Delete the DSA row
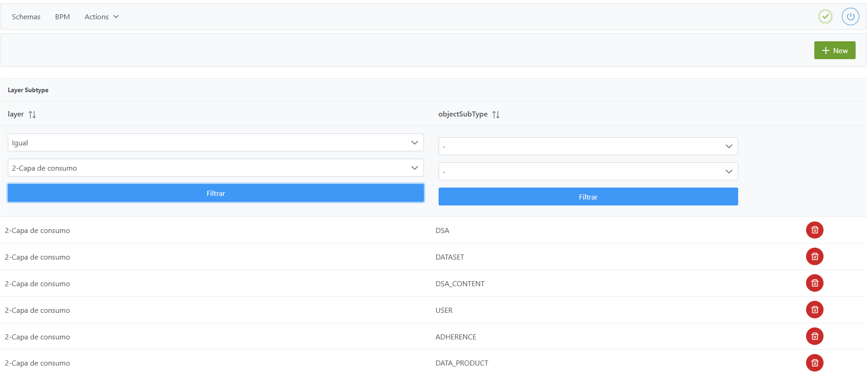This screenshot has height=377, width=868. point(814,230)
